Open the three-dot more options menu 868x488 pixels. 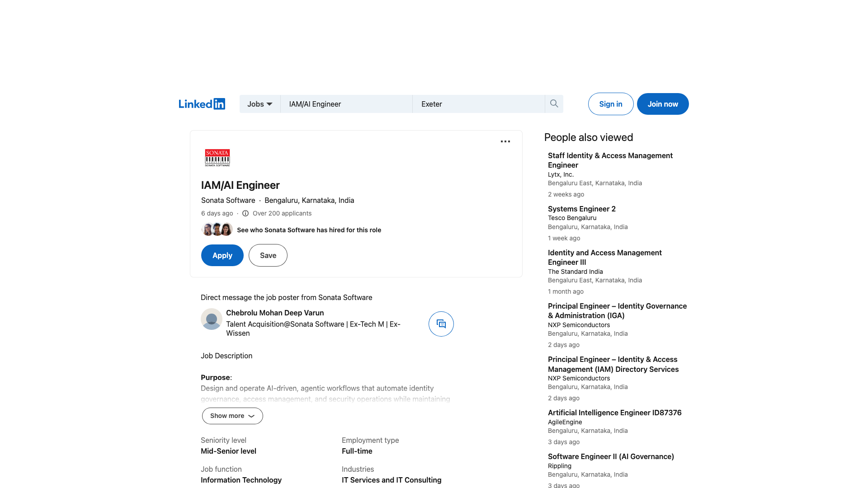[x=505, y=141]
